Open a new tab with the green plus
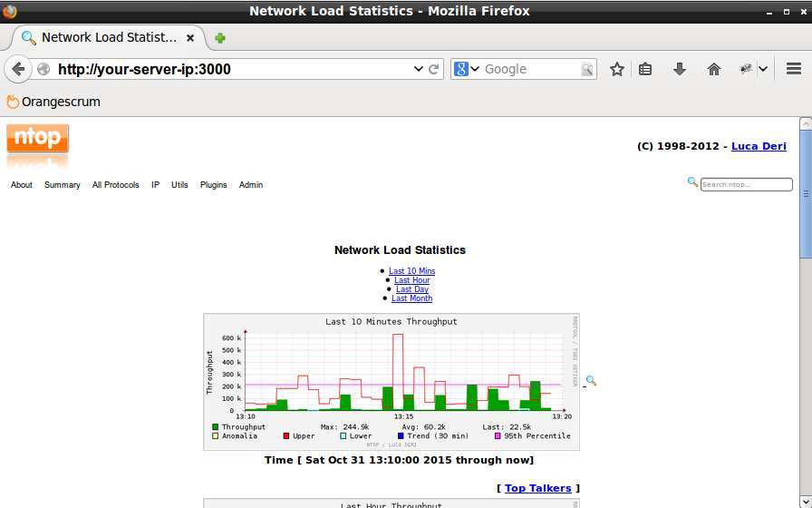 tap(220, 38)
